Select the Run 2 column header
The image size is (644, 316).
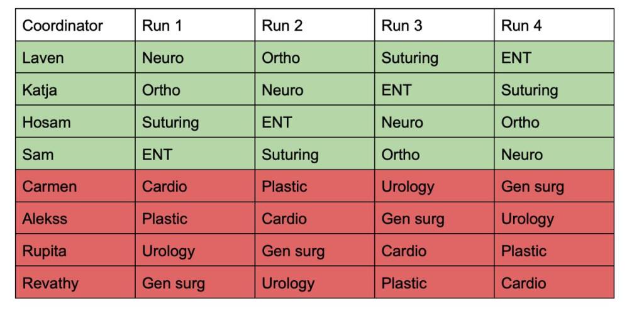pyautogui.click(x=314, y=26)
